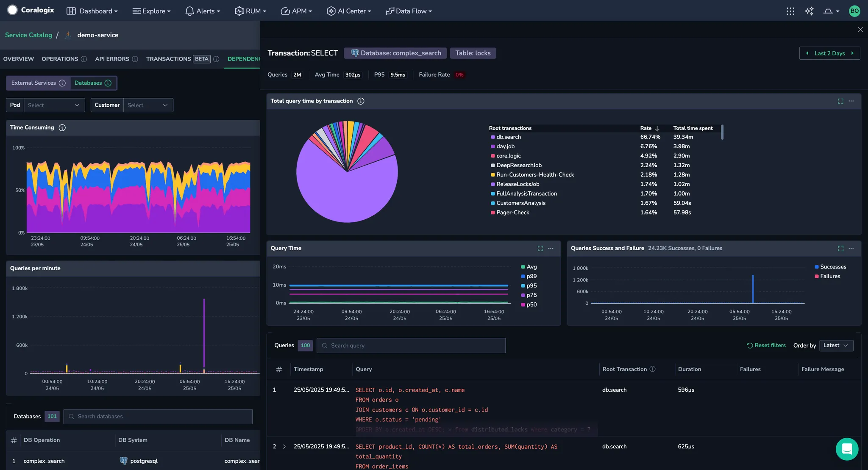Toggle Avg series in Query Time legend
The width and height of the screenshot is (868, 470).
529,267
